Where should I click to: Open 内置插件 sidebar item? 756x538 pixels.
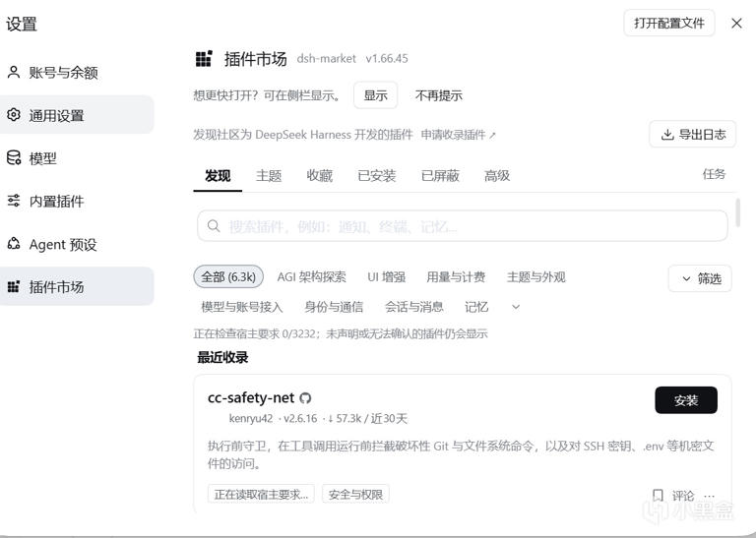pyautogui.click(x=77, y=201)
